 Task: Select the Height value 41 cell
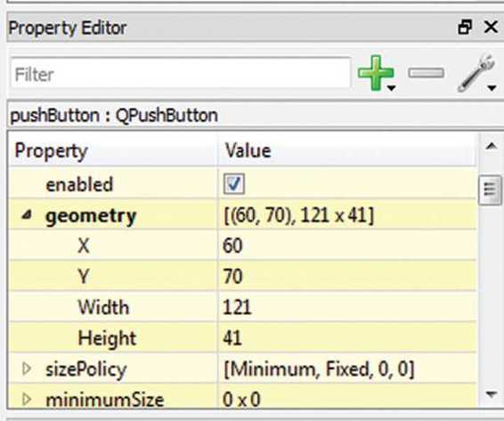click(x=347, y=337)
